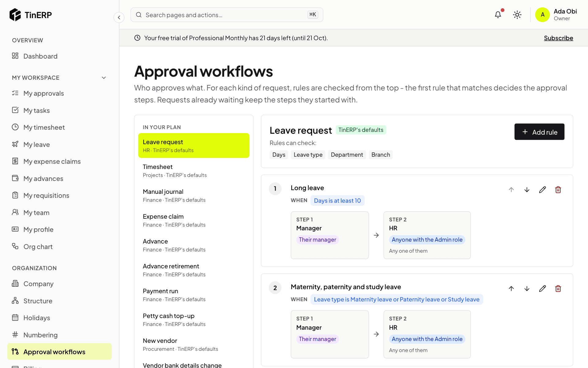Select the Payment run workflow
The height and width of the screenshot is (368, 588).
[x=194, y=295]
